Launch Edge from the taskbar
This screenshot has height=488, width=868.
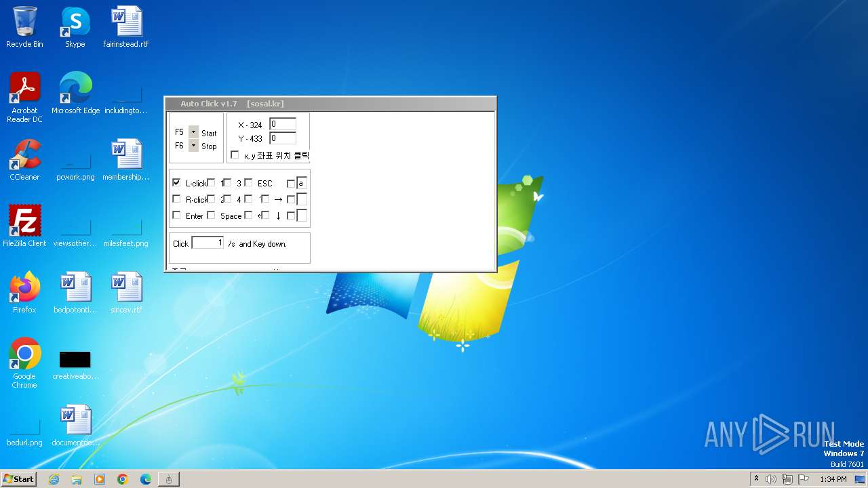click(146, 479)
